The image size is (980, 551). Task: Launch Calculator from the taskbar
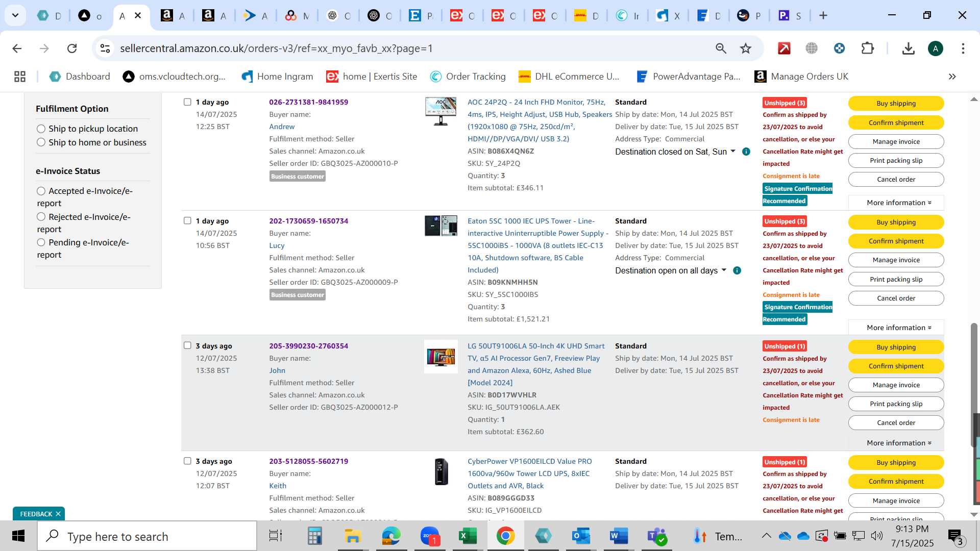pos(314,536)
